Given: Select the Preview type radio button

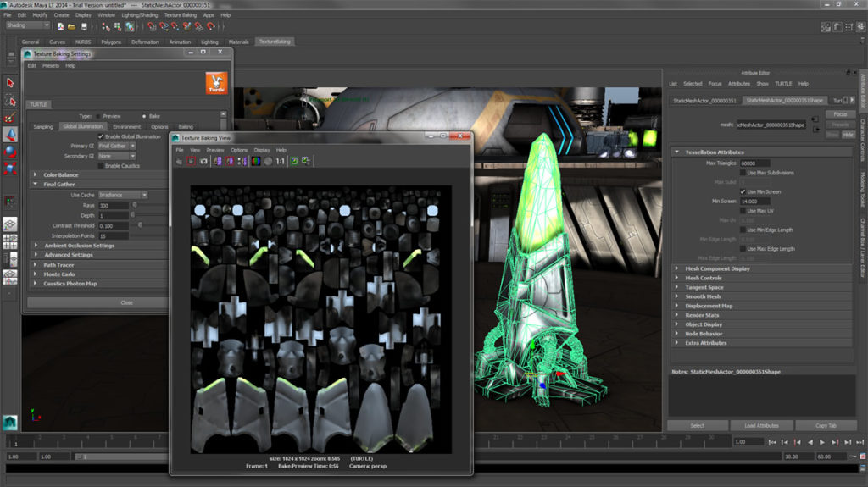Looking at the screenshot, I should [x=98, y=116].
